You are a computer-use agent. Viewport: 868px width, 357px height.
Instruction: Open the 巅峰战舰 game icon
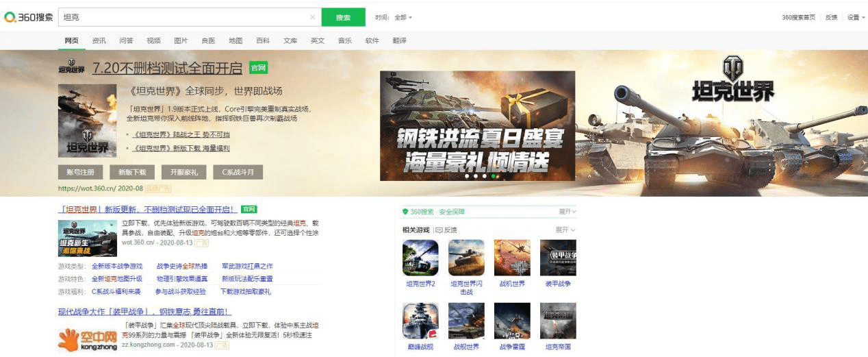click(x=420, y=321)
